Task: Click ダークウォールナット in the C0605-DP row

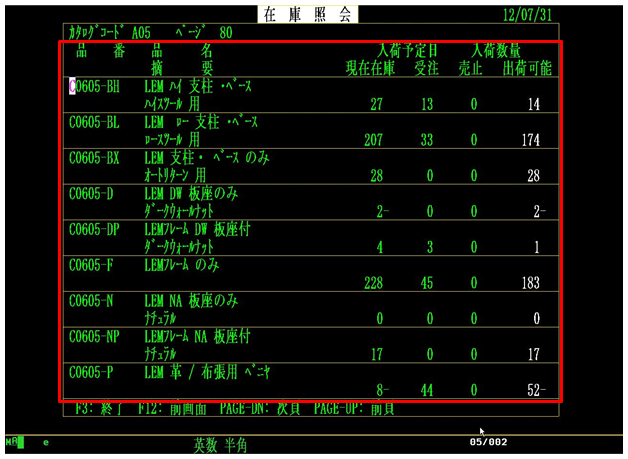Action: coord(179,247)
